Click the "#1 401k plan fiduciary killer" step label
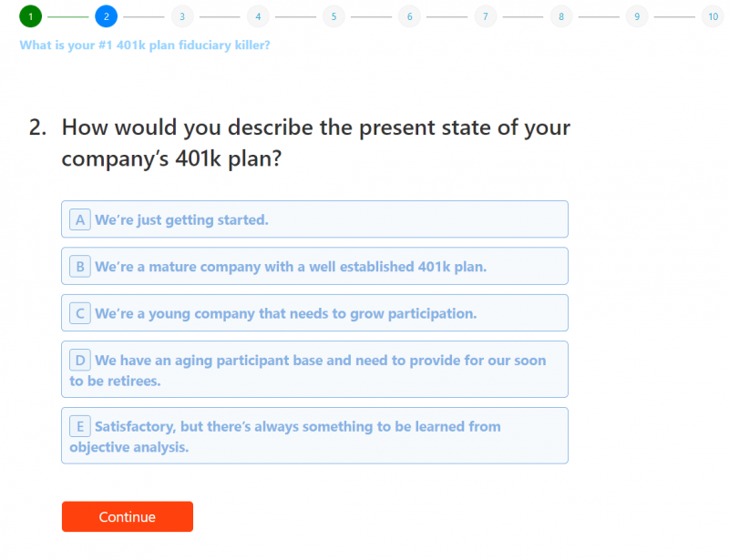 (145, 45)
